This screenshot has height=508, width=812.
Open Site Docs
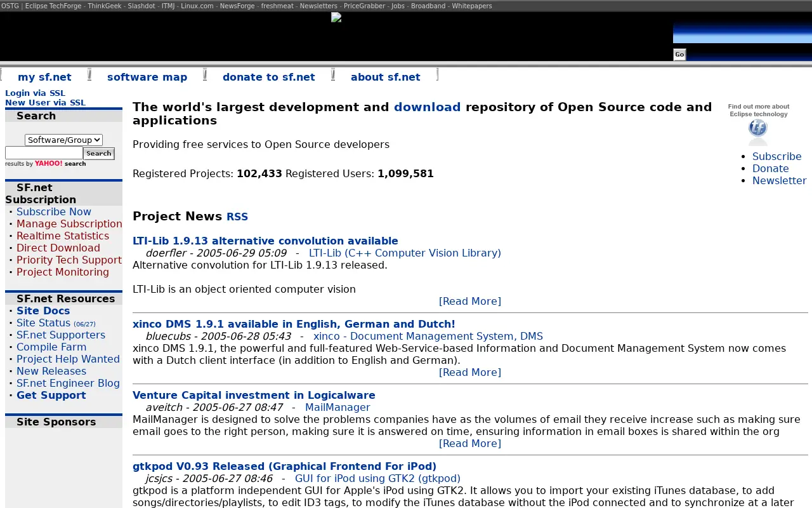pos(43,311)
